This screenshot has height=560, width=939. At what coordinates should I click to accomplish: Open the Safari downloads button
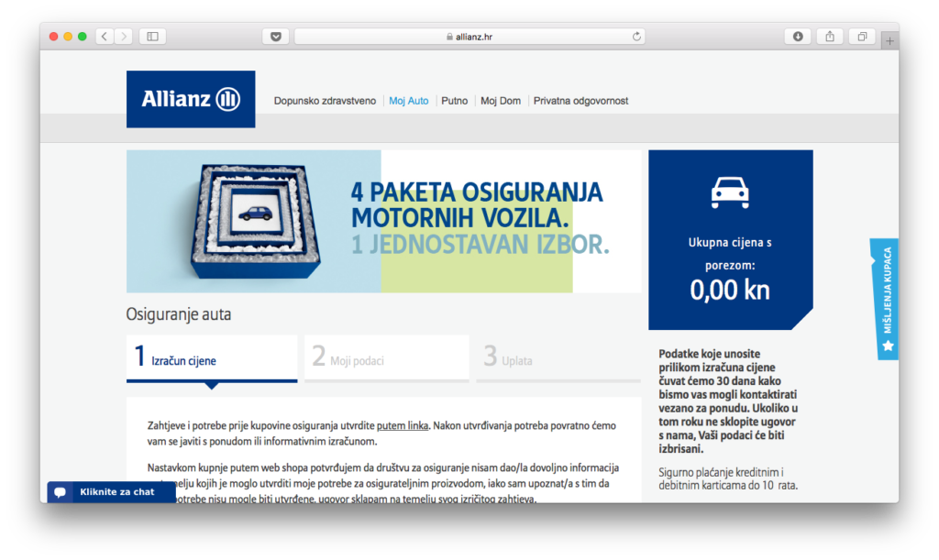coord(798,37)
